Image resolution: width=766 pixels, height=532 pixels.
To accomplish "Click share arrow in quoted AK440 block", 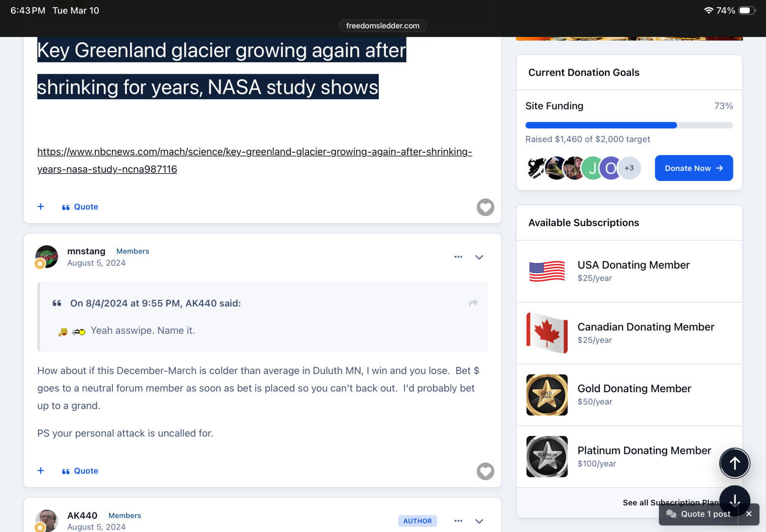I will [x=473, y=303].
